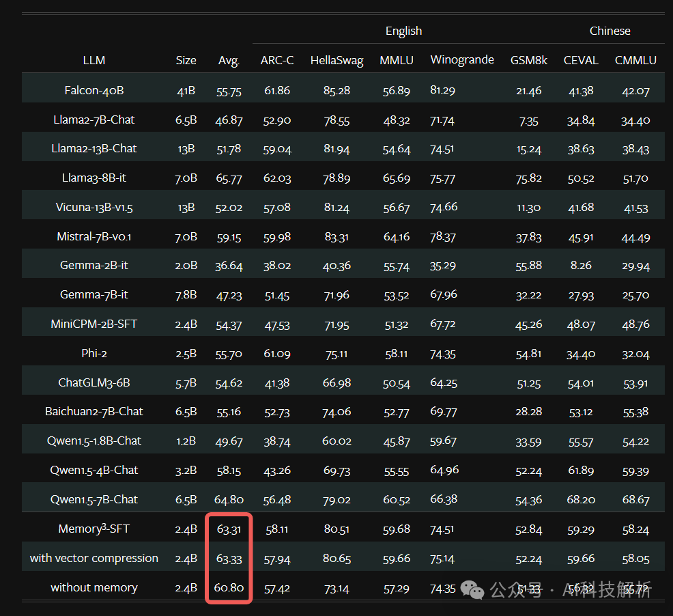Viewport: 673px width, 616px height.
Task: Click the Winogrande column header
Action: click(x=462, y=59)
